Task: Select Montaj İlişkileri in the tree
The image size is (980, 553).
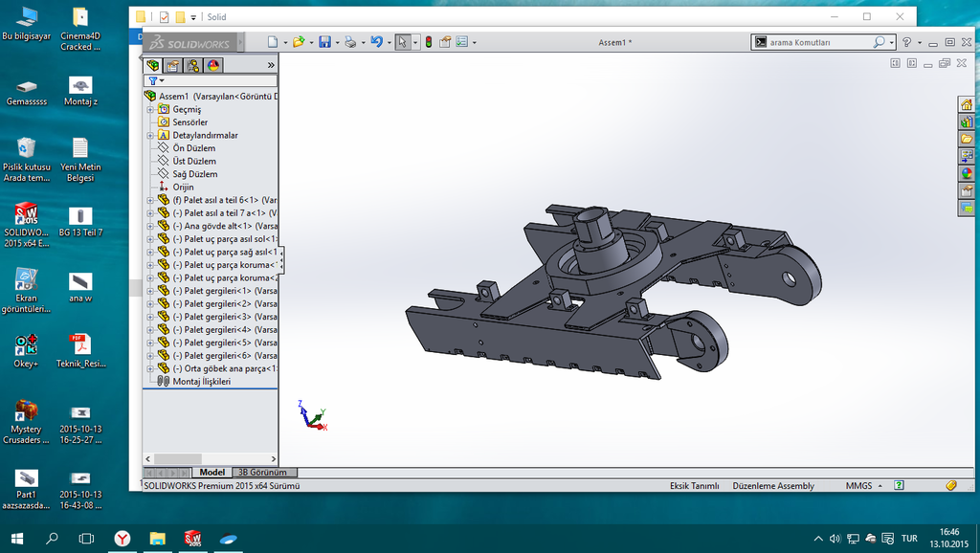Action: [x=201, y=381]
